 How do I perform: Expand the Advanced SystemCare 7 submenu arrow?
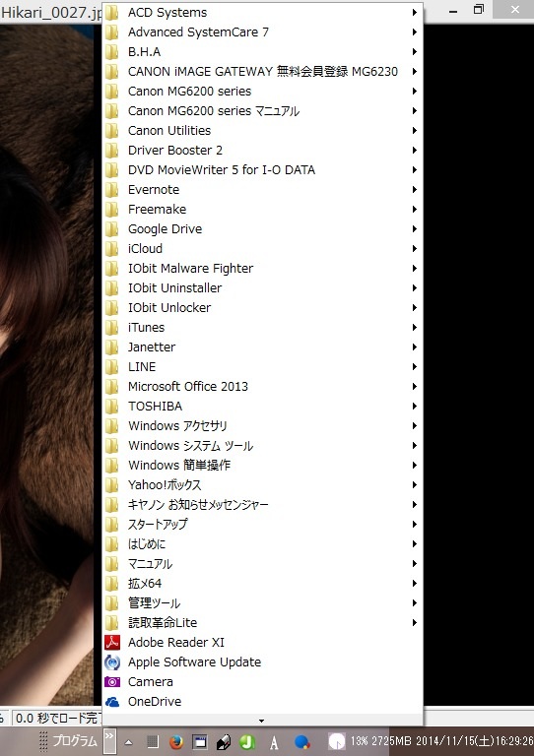click(x=415, y=32)
